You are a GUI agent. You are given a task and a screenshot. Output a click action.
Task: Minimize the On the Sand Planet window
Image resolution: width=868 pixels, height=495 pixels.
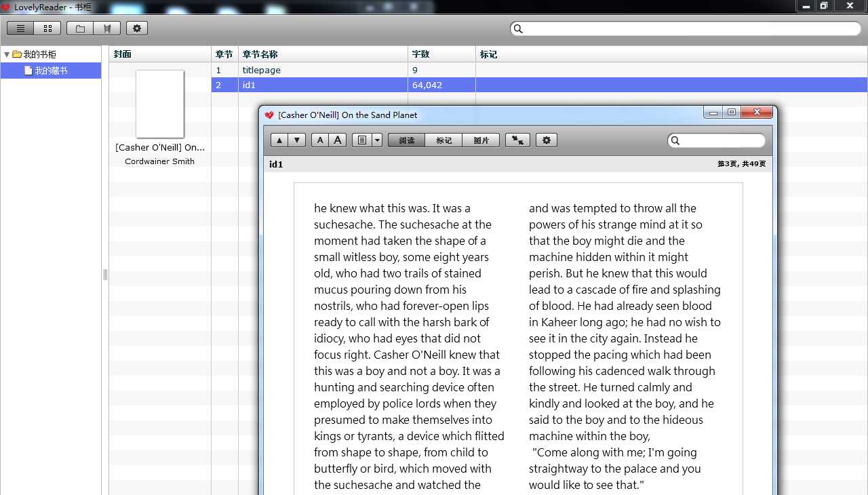[x=713, y=113]
